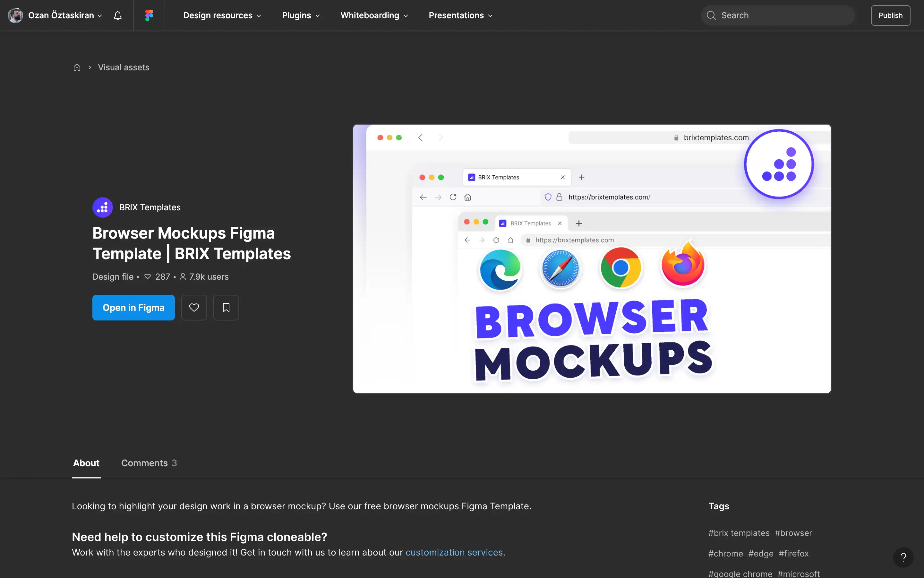Click the #chrome tag
924x578 pixels.
coord(725,554)
